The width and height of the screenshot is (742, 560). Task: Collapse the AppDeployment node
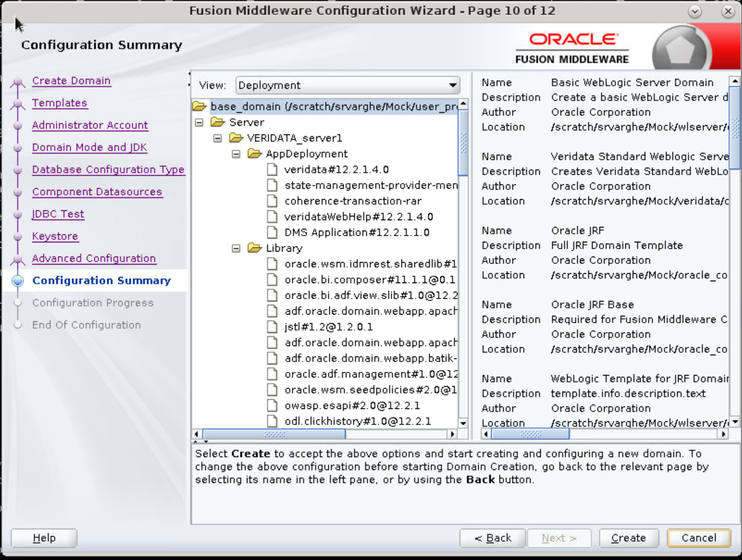(x=236, y=154)
